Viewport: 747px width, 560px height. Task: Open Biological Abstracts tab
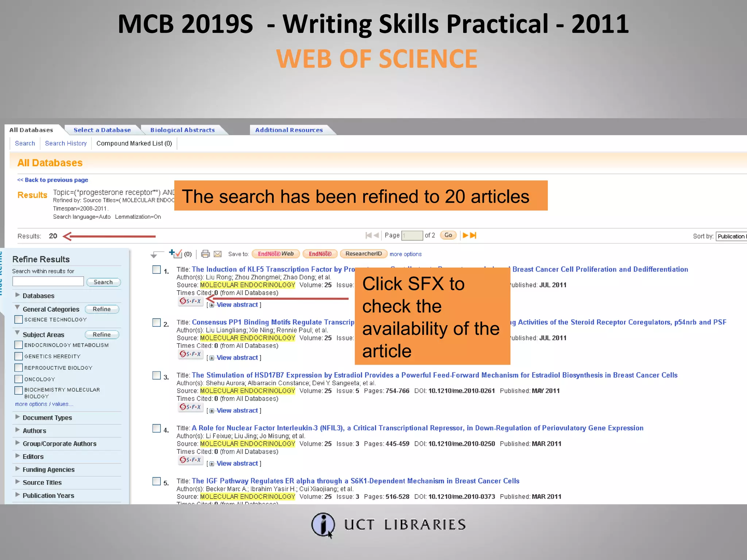[x=182, y=130]
